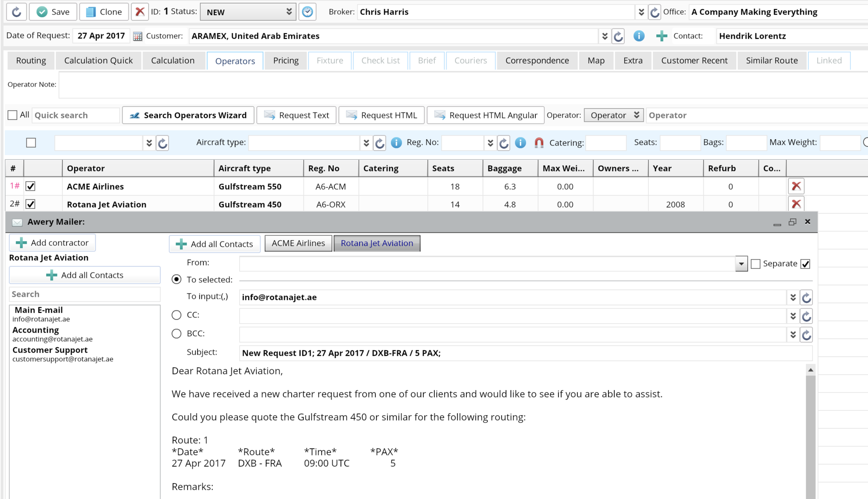Screen dimensions: 868x499
Task: Click the Clone button in the top toolbar
Action: [x=104, y=12]
